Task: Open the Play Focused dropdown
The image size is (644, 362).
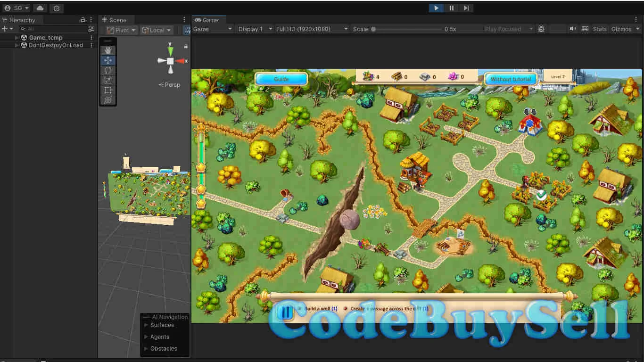Action: point(508,29)
